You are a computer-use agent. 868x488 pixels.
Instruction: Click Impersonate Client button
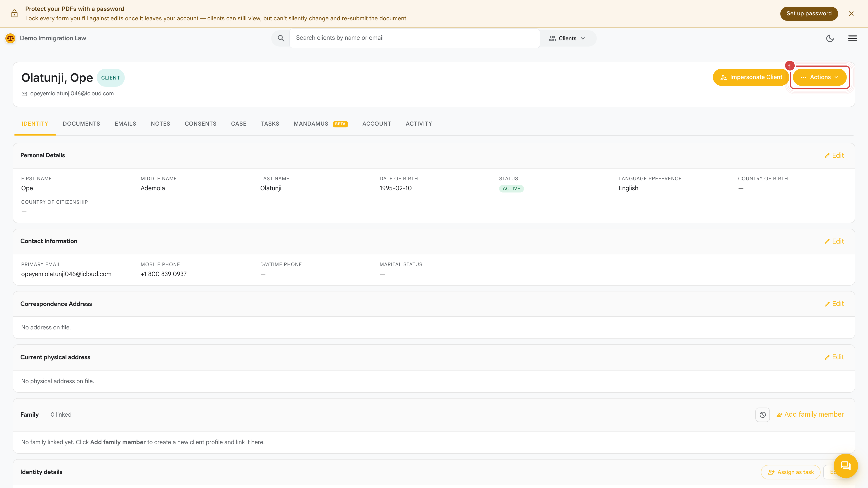pos(751,77)
